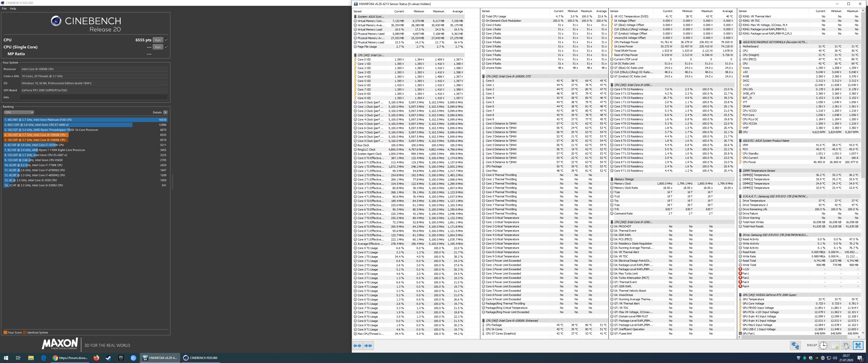Viewport: 868px width, 363px height.
Task: Select the +12V failed sensor red icon
Action: click(x=740, y=269)
